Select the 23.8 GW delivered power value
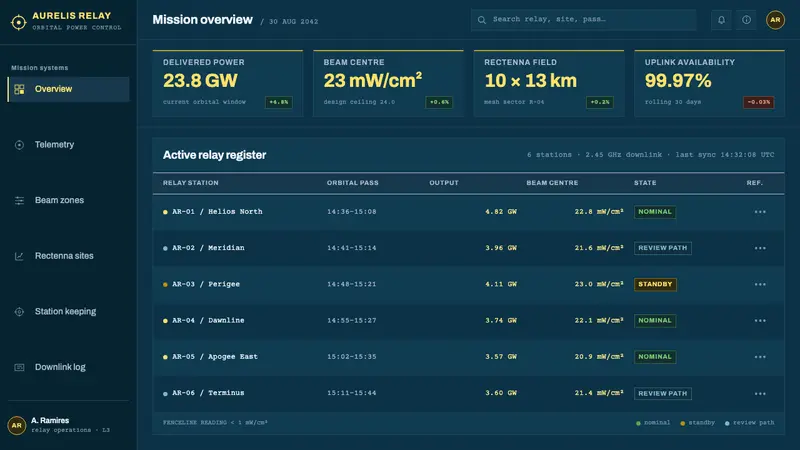Image resolution: width=800 pixels, height=450 pixels. (200, 81)
